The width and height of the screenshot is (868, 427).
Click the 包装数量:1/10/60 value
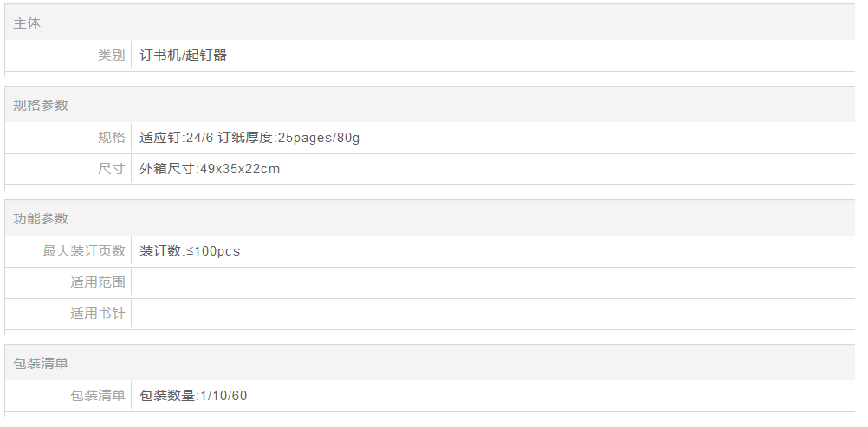[193, 396]
